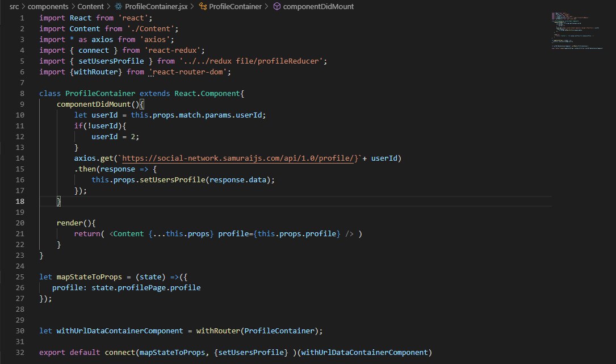This screenshot has width=616, height=364.
Task: Click 'mapStateToProps' declaration on line 25
Action: tap(89, 277)
